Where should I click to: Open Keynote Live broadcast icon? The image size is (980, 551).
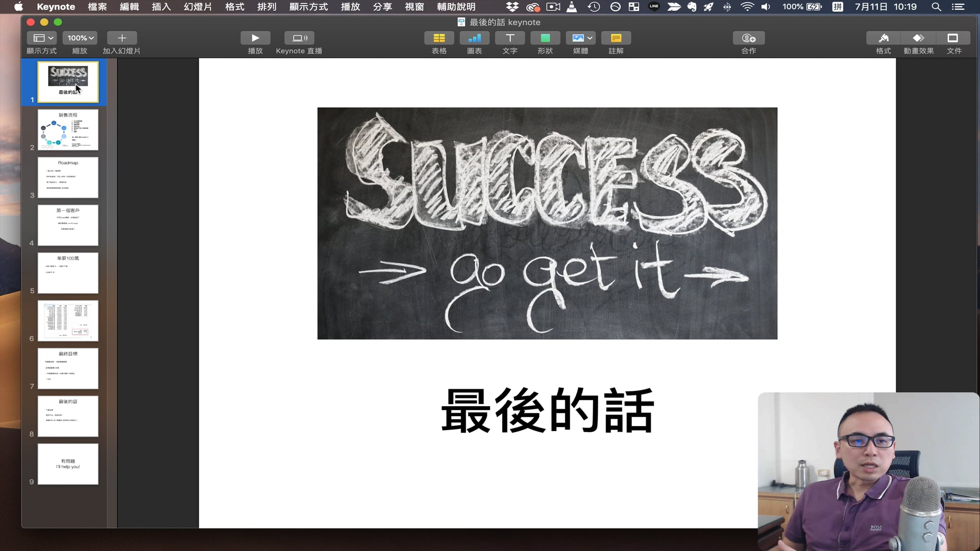click(299, 38)
